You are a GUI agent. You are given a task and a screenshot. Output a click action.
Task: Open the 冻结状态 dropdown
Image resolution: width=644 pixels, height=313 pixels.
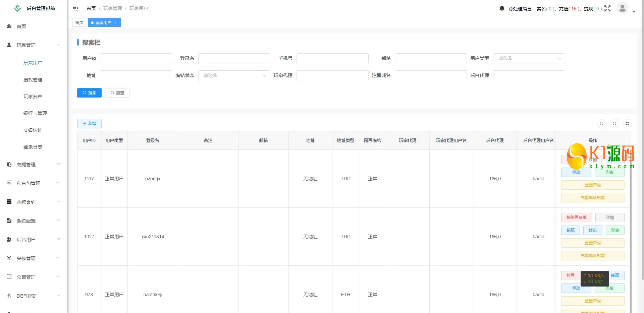click(234, 76)
